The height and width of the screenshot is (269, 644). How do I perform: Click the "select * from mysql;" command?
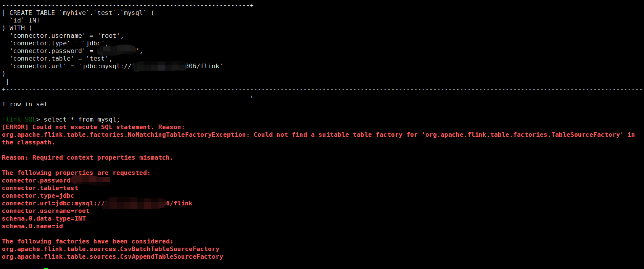(x=82, y=120)
